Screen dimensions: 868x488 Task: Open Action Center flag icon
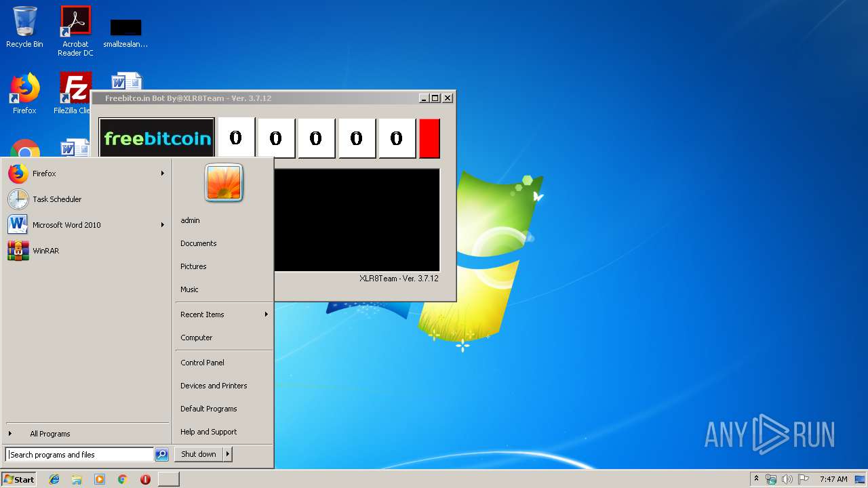coord(804,479)
